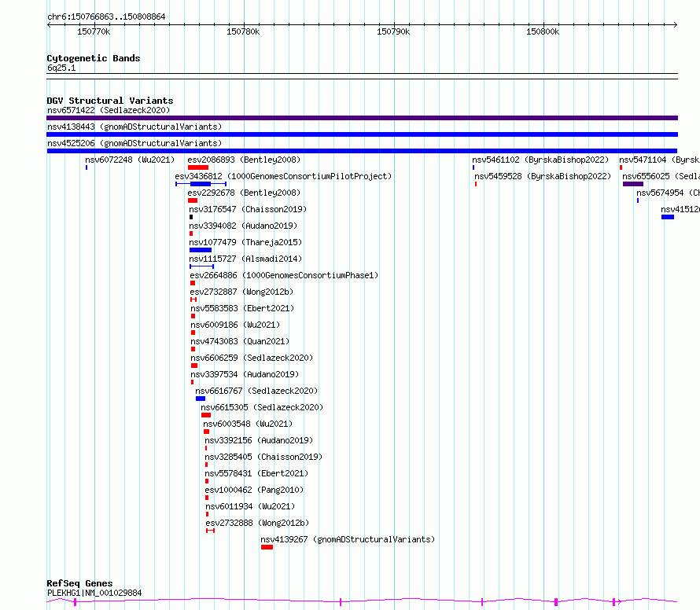The image size is (700, 610).
Task: Click the purple bar for nsv6571422
Action: tap(362, 118)
